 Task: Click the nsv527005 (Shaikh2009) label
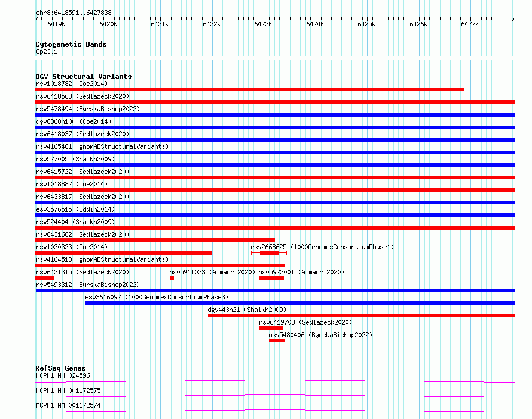pos(75,159)
